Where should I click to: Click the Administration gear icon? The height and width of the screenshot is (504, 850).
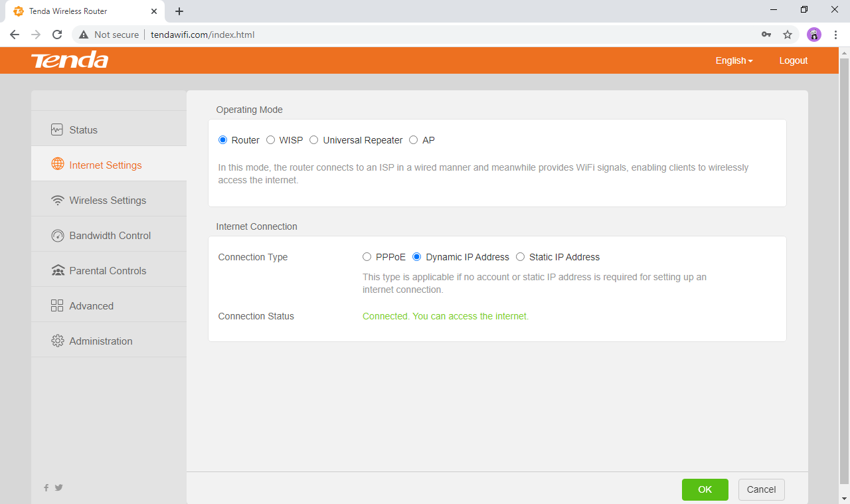tap(57, 341)
